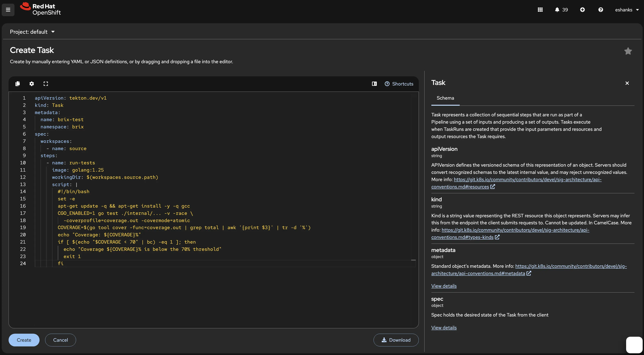Click the Cancel button
Image resolution: width=644 pixels, height=355 pixels.
[x=60, y=340]
